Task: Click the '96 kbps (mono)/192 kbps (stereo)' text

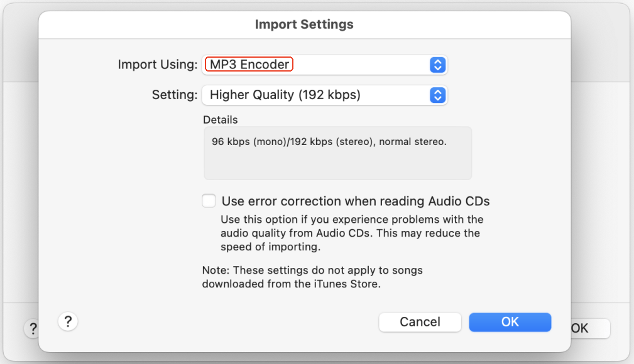Action: click(x=329, y=142)
